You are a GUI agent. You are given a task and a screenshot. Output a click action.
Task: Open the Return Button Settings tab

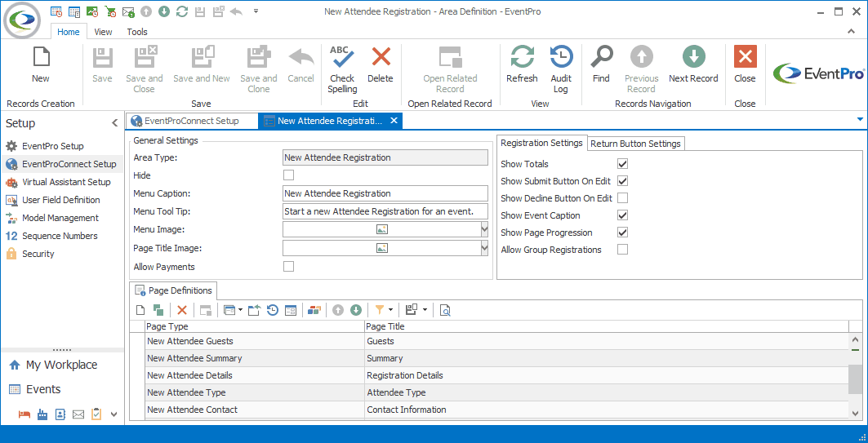[635, 144]
